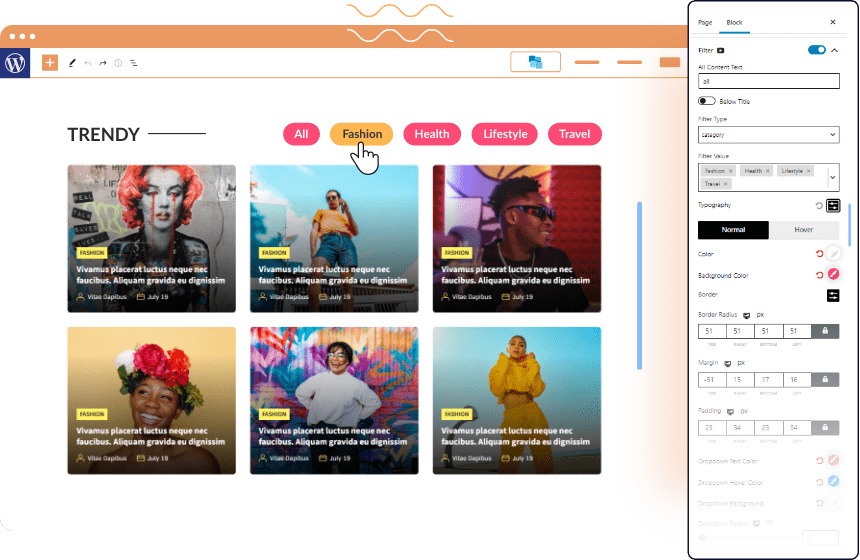Click the redo arrow in toolbar
The image size is (860, 560).
(103, 63)
